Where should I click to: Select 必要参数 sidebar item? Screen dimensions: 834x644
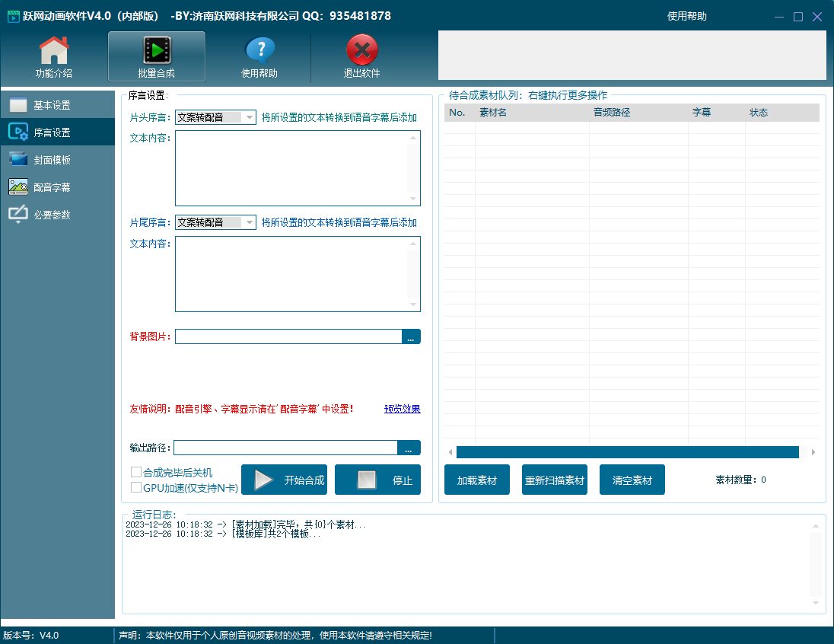point(52,215)
